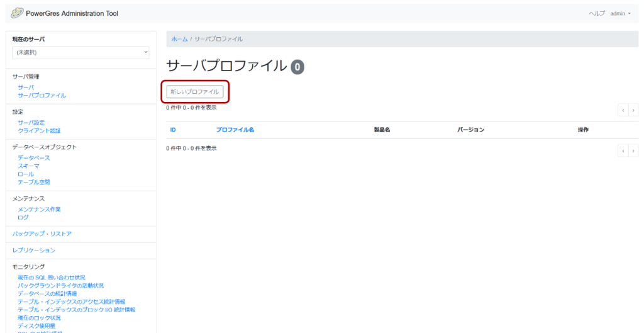Open サーバプロファイル in the sidebar

click(x=42, y=96)
